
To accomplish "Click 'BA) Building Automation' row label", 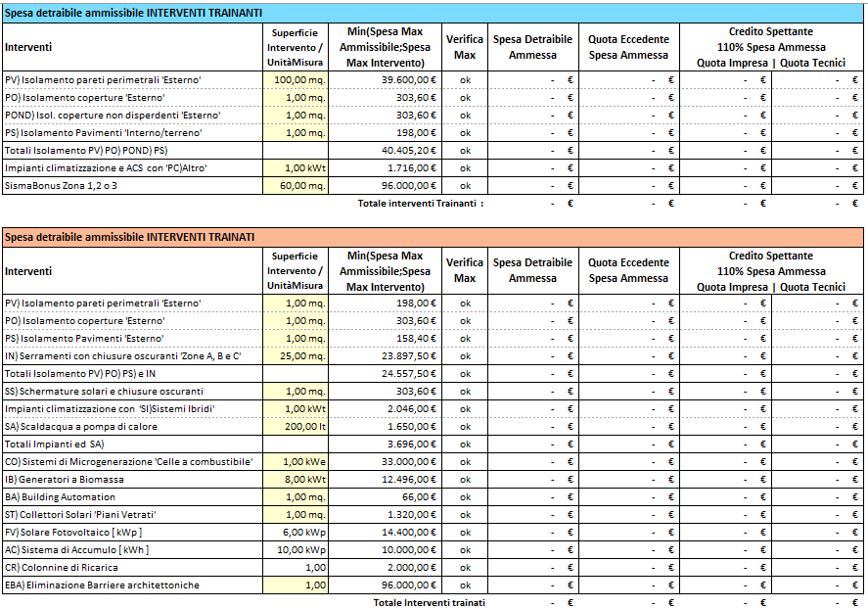I will [60, 497].
